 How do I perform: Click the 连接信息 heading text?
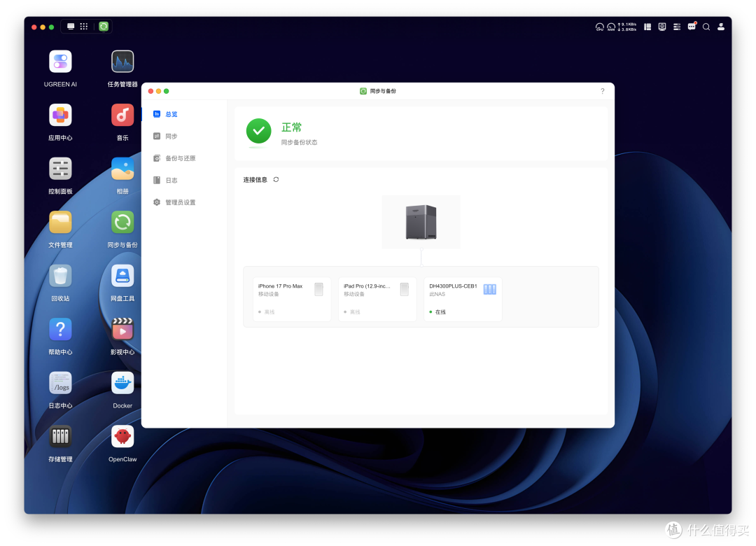(x=255, y=180)
